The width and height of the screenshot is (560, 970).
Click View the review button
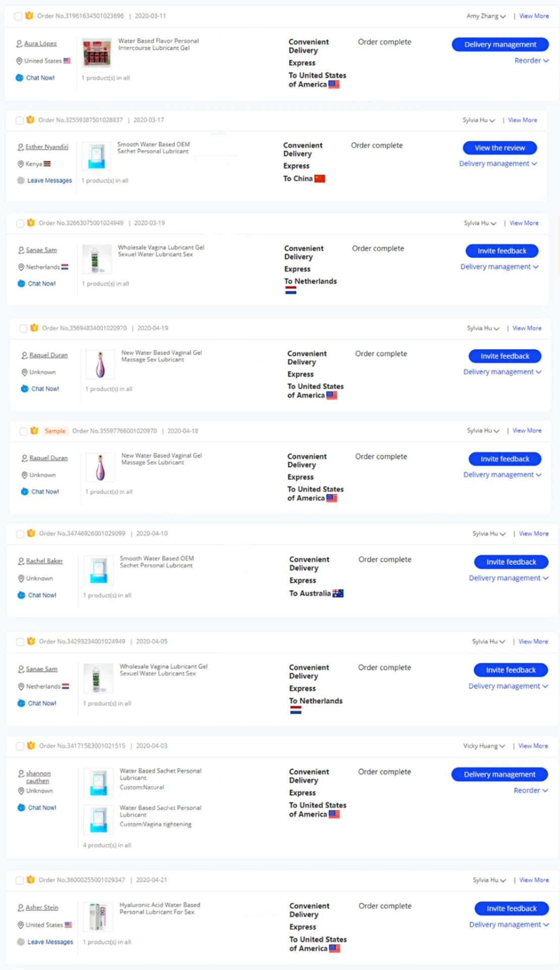[x=499, y=148]
